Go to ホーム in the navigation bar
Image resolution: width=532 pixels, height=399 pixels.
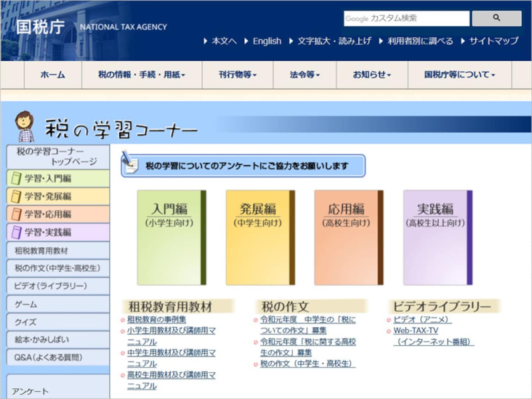[x=53, y=75]
